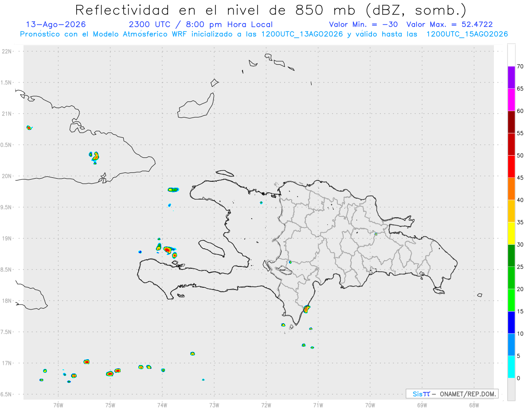Click the '70W' longitude label
532x411 pixels.
click(370, 405)
